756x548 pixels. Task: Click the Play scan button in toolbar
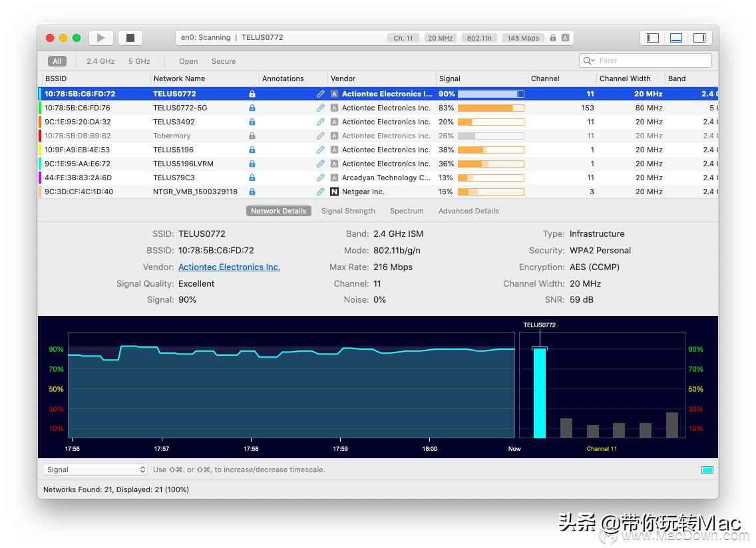[101, 38]
